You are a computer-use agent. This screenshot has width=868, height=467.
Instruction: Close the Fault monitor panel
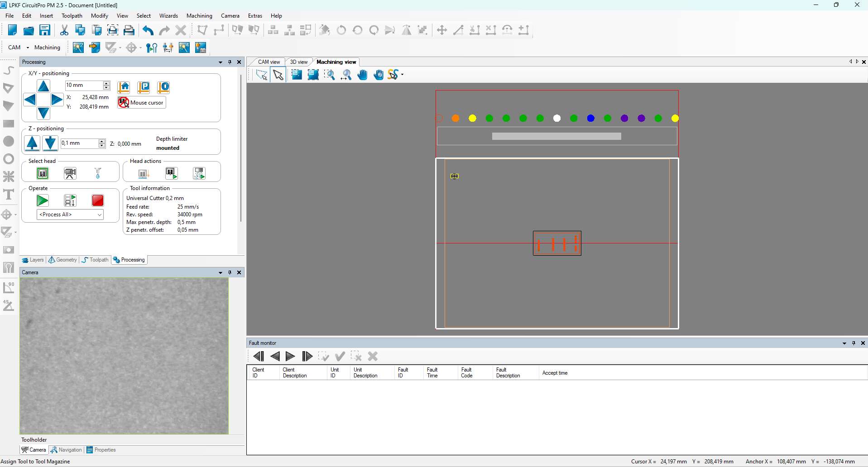click(x=863, y=343)
